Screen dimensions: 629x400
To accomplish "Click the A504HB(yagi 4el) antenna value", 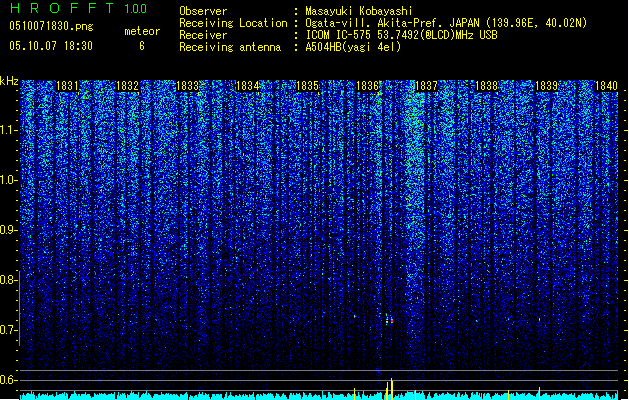I will point(353,47).
